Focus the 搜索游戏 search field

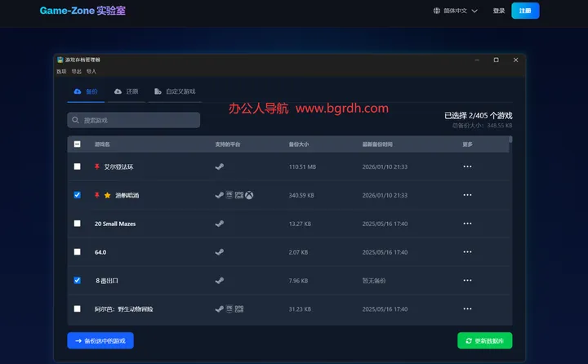[x=133, y=120]
